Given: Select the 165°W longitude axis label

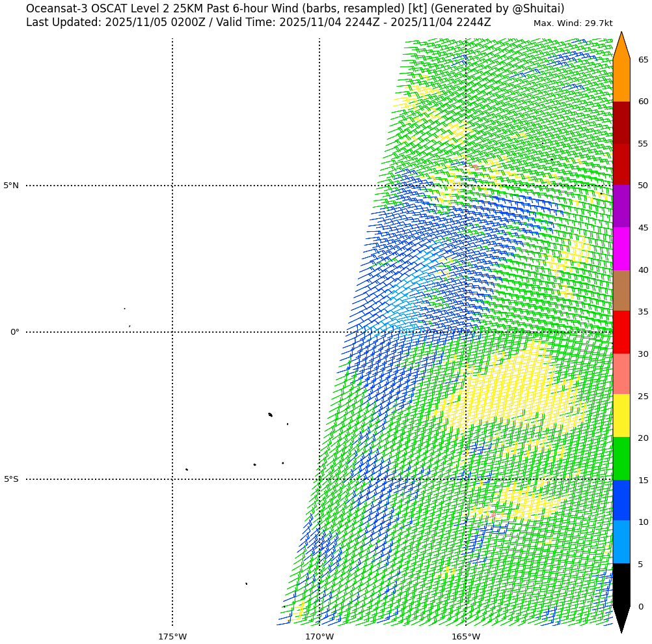Looking at the screenshot, I should [466, 636].
